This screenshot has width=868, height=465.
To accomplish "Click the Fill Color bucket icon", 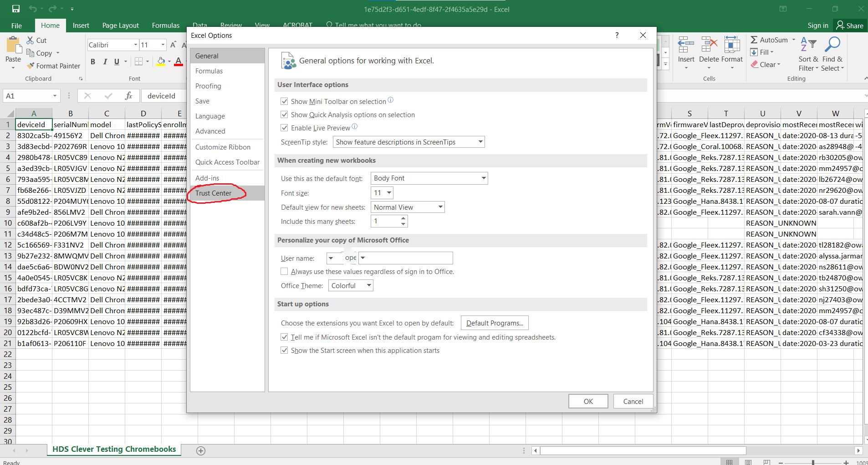I will (x=161, y=62).
